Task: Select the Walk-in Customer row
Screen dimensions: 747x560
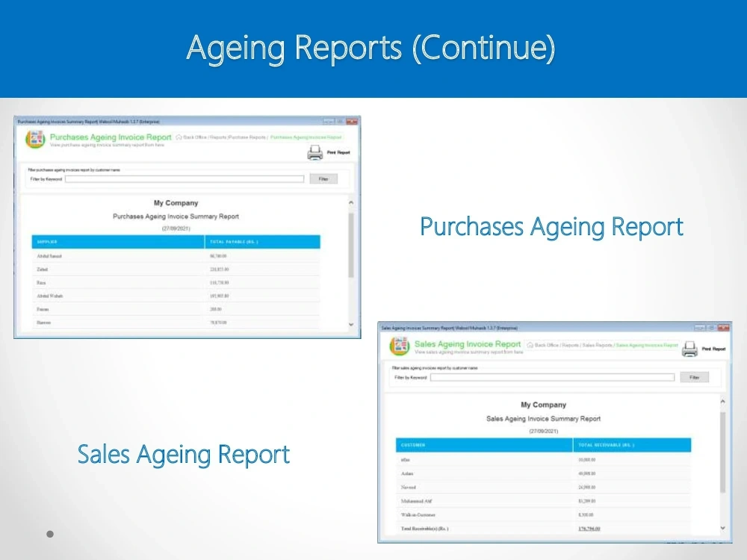Action: click(x=543, y=514)
